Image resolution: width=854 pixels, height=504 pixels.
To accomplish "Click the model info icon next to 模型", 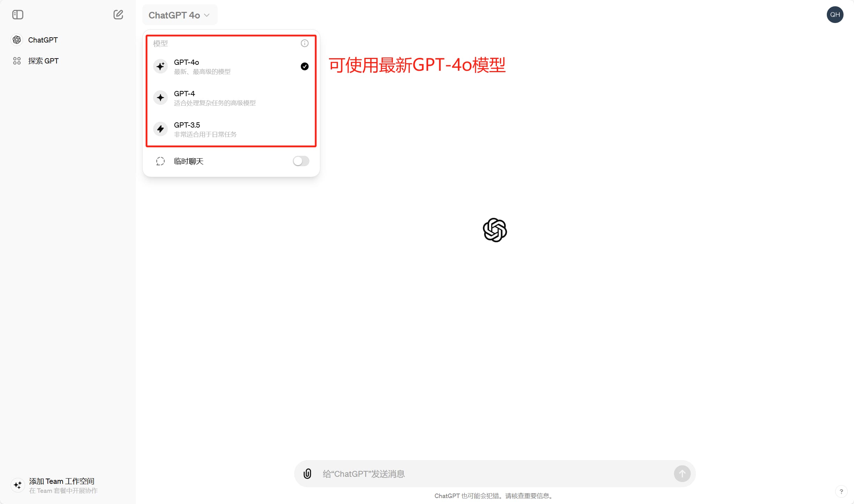I will [x=305, y=43].
